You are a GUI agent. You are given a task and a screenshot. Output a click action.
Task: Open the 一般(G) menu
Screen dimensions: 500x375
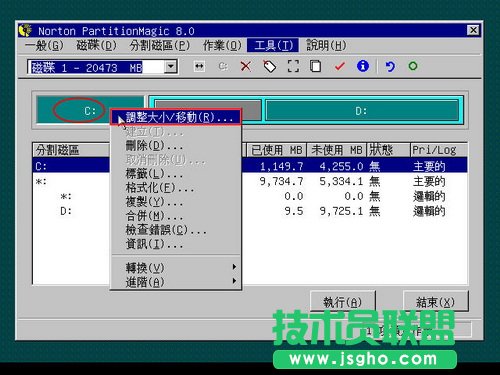[44, 45]
